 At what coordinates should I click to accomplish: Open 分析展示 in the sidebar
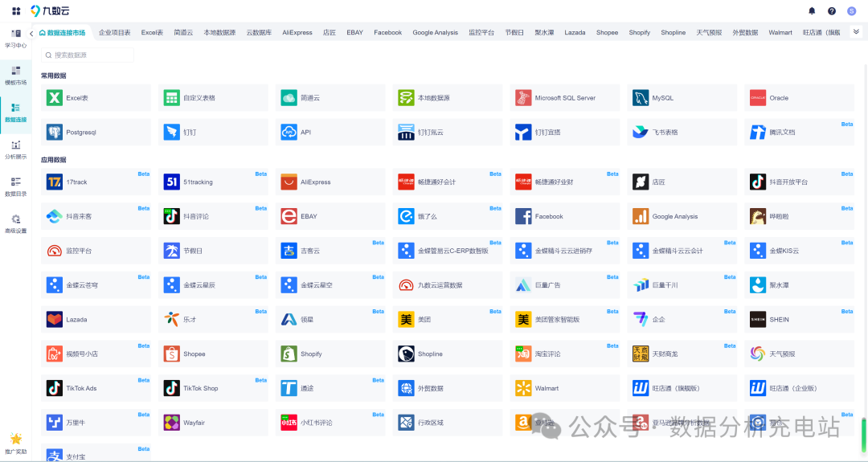[x=15, y=150]
